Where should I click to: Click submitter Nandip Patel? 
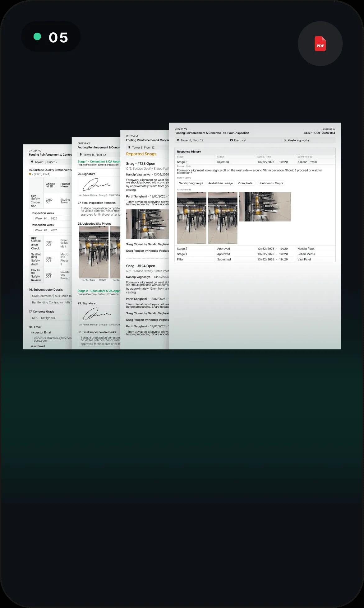pos(306,249)
